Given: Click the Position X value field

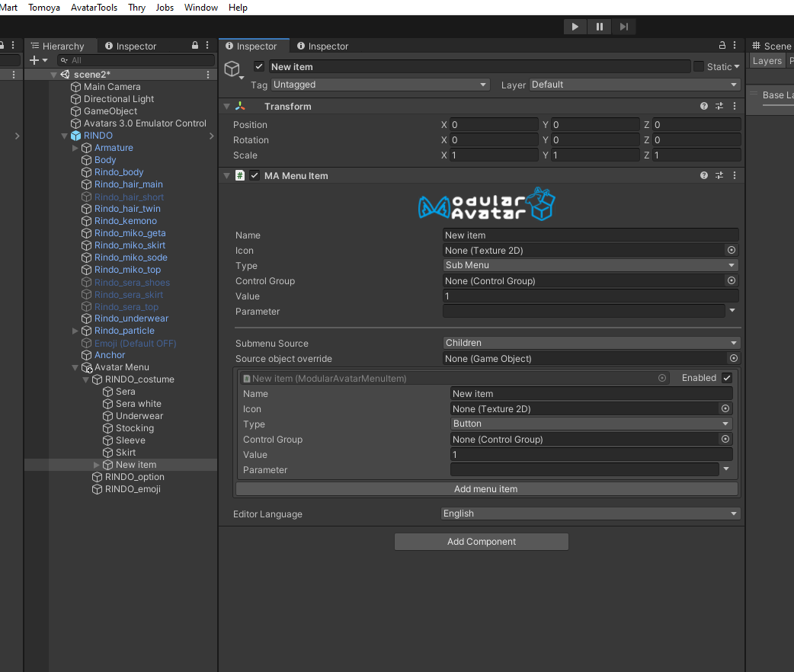Looking at the screenshot, I should point(494,125).
